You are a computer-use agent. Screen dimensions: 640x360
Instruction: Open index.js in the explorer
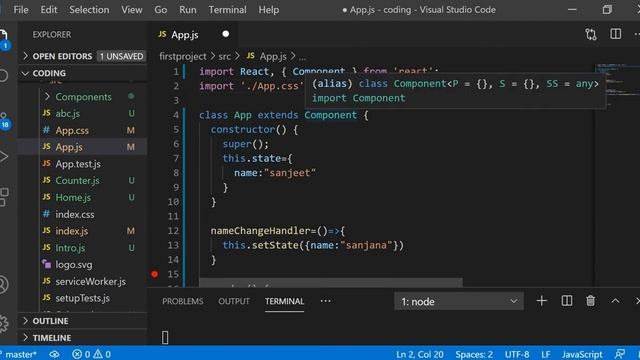coord(83,231)
